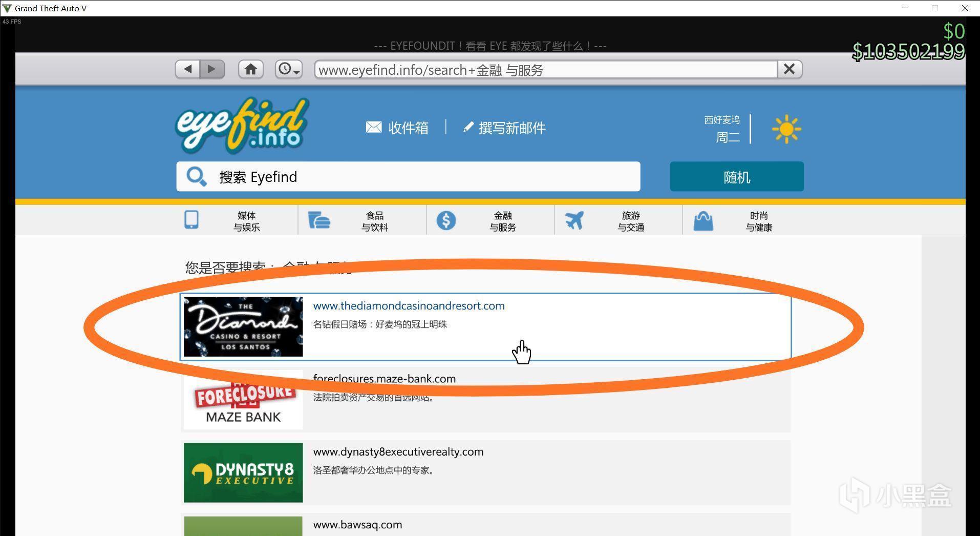Click the $103502199 bank balance

[x=908, y=51]
